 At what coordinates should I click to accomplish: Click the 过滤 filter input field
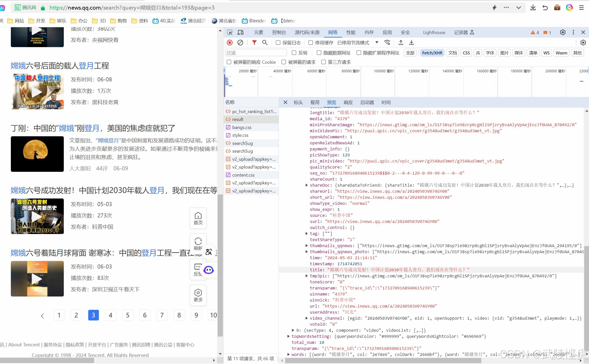(x=256, y=53)
